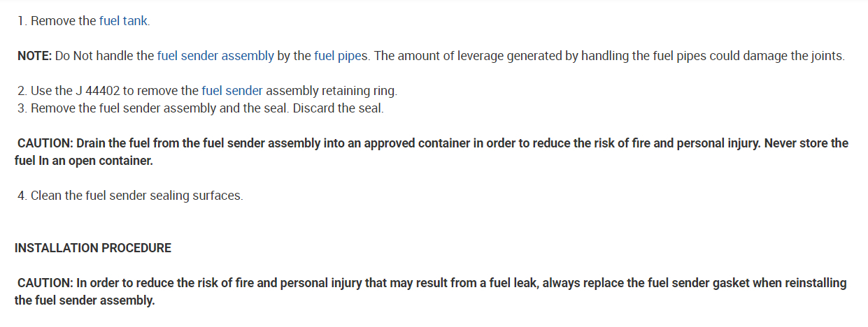The height and width of the screenshot is (327, 868).
Task: Open the fuel sender assembly link in the note
Action: (x=215, y=56)
